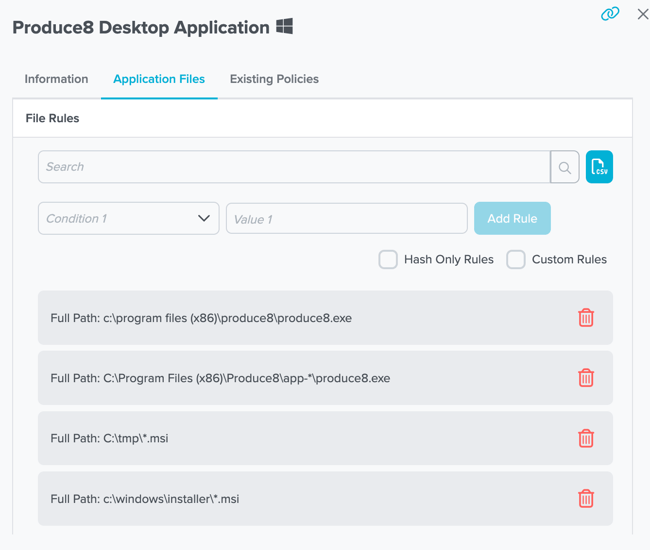Screen dimensions: 650x550
Task: Toggle the Custom Rules checkbox
Action: [x=516, y=260]
